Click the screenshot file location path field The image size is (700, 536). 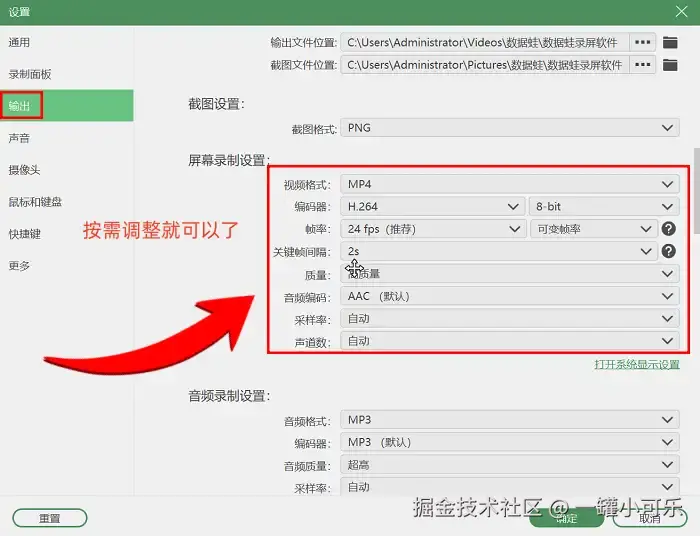coord(485,65)
